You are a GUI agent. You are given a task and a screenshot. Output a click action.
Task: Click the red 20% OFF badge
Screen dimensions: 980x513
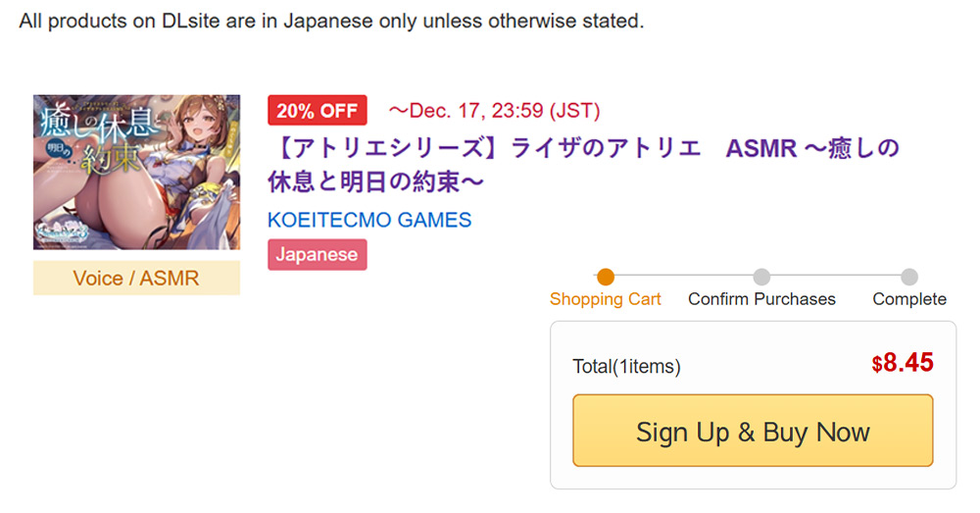(318, 111)
